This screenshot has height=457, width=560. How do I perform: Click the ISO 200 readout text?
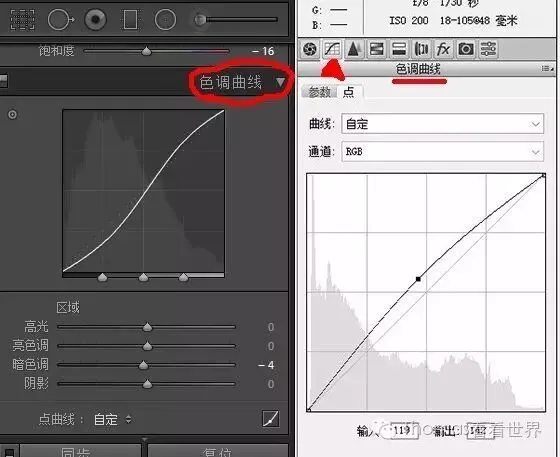(x=409, y=21)
